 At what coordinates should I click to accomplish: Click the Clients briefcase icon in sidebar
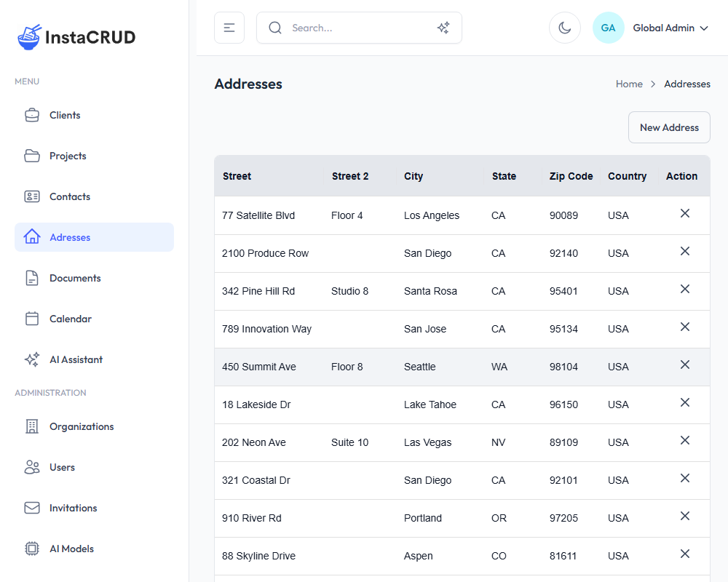tap(32, 115)
